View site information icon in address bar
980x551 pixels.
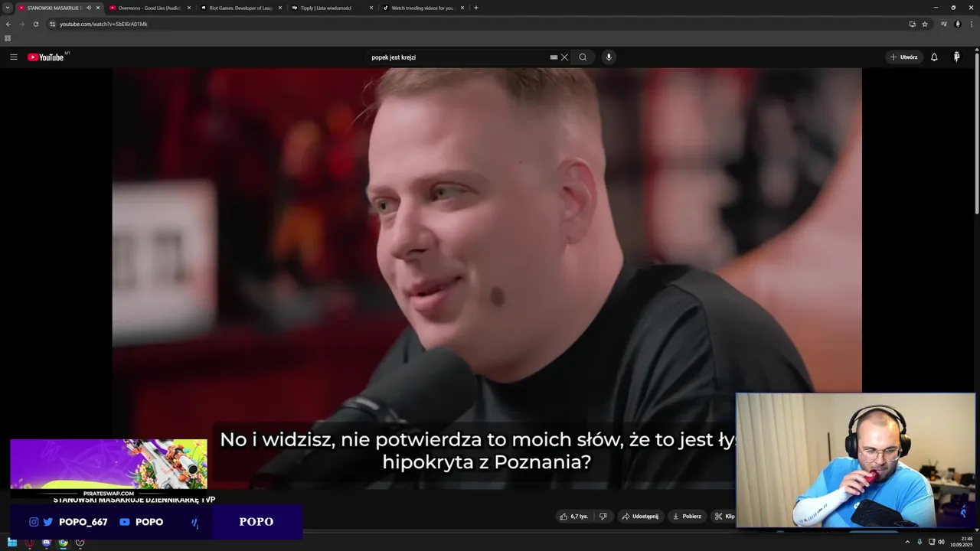52,24
